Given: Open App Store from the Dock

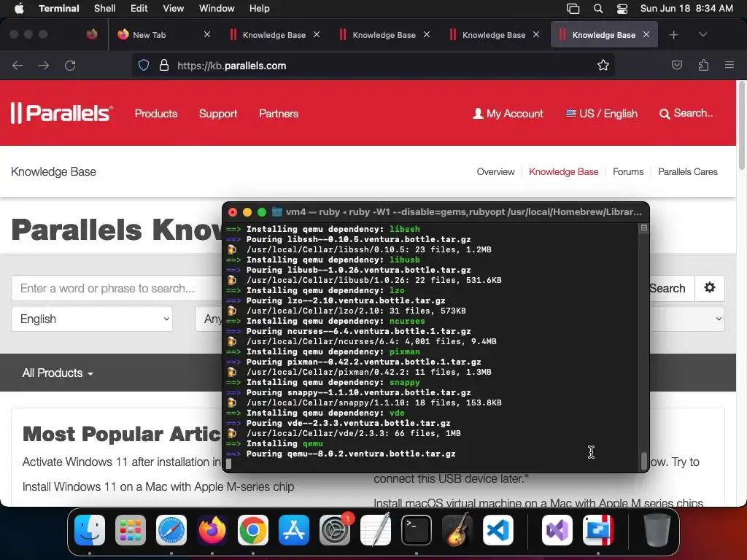Looking at the screenshot, I should (x=294, y=530).
